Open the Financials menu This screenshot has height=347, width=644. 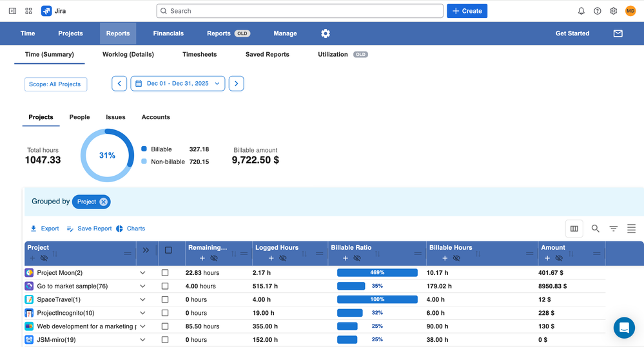click(168, 33)
